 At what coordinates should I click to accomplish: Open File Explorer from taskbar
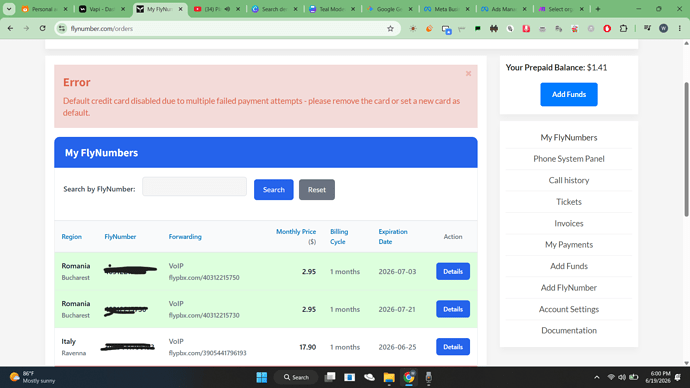pyautogui.click(x=389, y=377)
